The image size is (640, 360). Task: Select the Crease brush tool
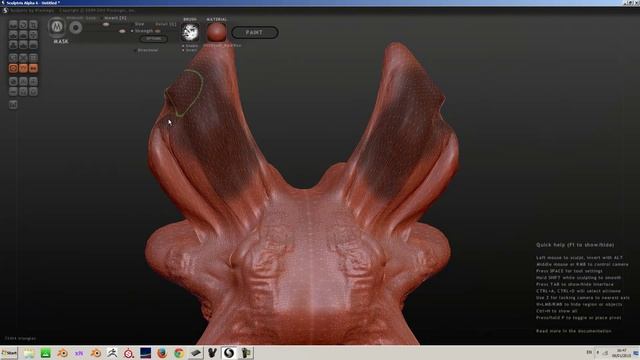pos(13,24)
